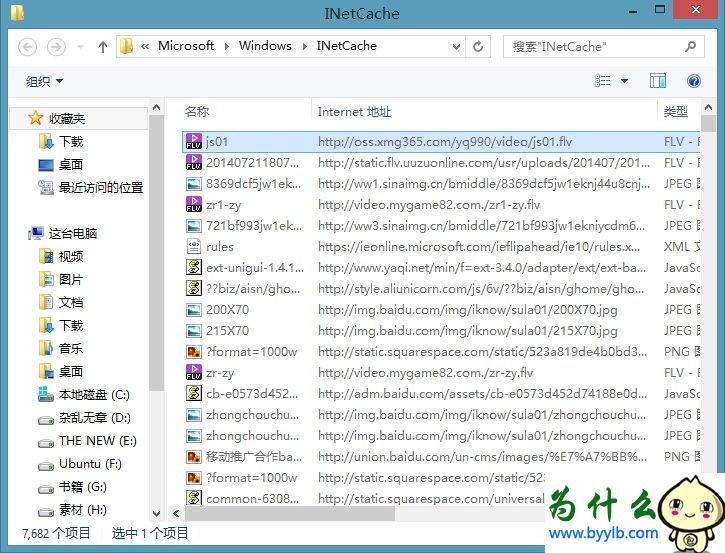Change view with the view layout icon
725x553 pixels.
602,81
